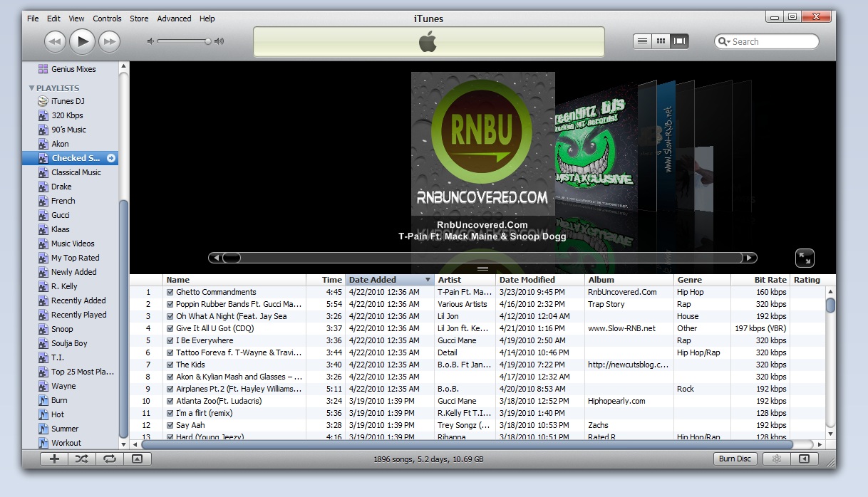Open the Genius Mixes item

[x=73, y=69]
